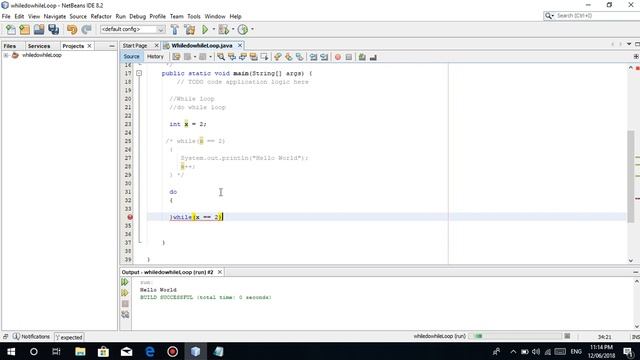Cancel the running task button in status bar
Image resolution: width=640 pixels, height=360 pixels.
[x=567, y=336]
